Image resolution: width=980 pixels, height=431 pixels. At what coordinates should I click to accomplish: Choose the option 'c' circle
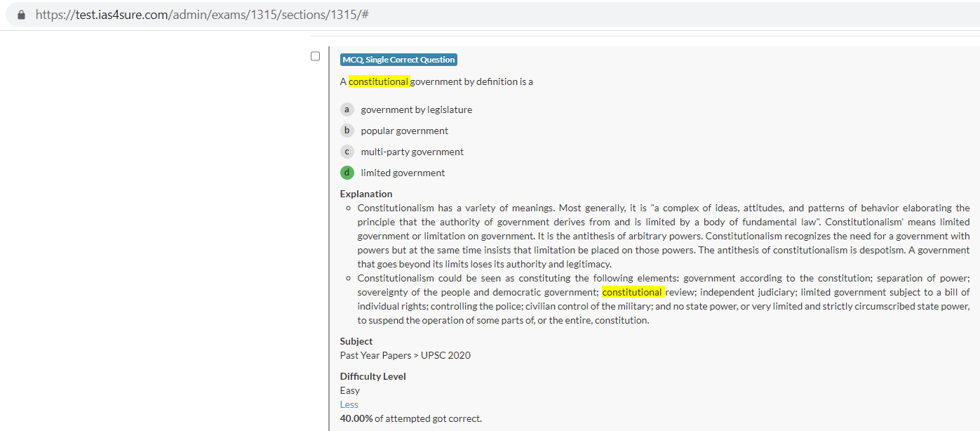[x=347, y=152]
